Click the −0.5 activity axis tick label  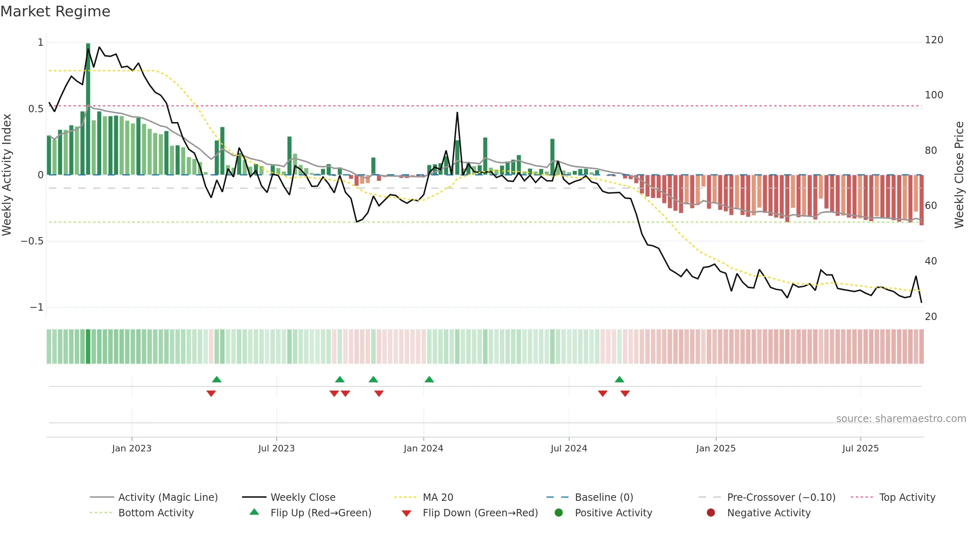tap(32, 241)
